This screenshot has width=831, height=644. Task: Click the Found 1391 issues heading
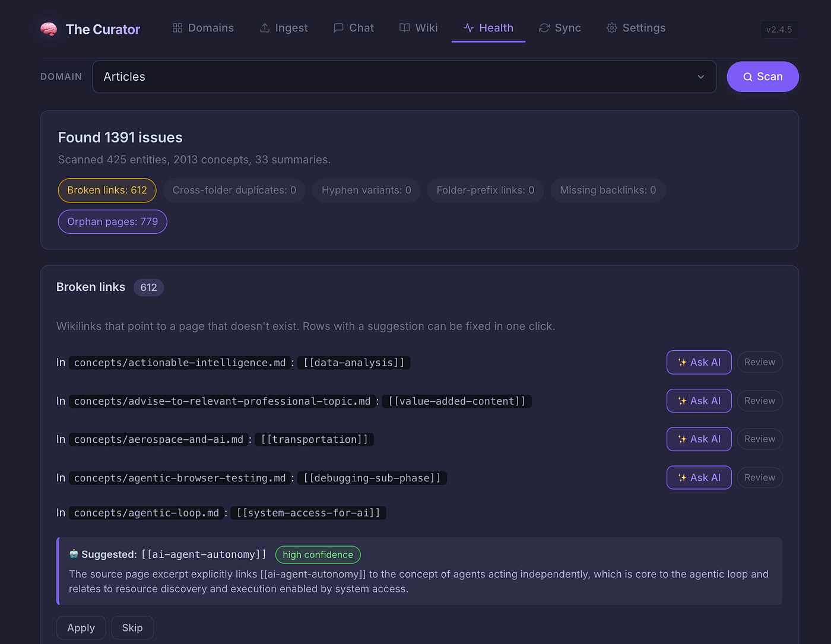(x=120, y=138)
